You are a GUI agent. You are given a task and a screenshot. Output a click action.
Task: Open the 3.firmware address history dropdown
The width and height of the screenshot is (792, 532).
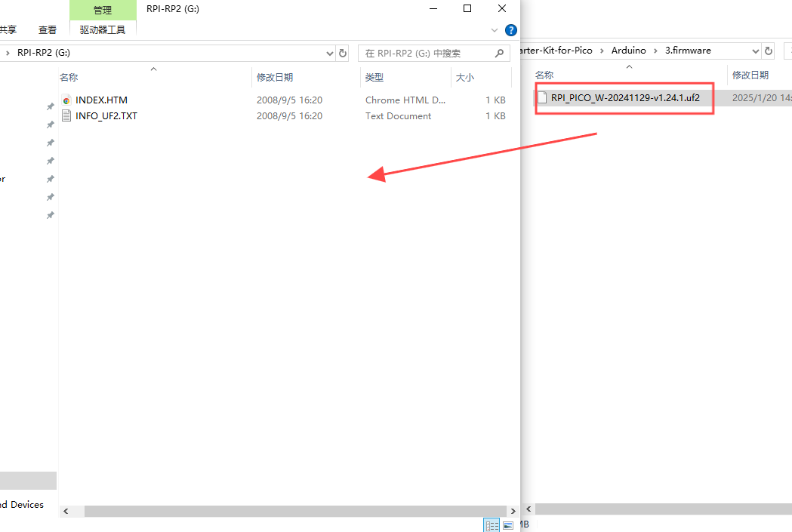pyautogui.click(x=755, y=51)
